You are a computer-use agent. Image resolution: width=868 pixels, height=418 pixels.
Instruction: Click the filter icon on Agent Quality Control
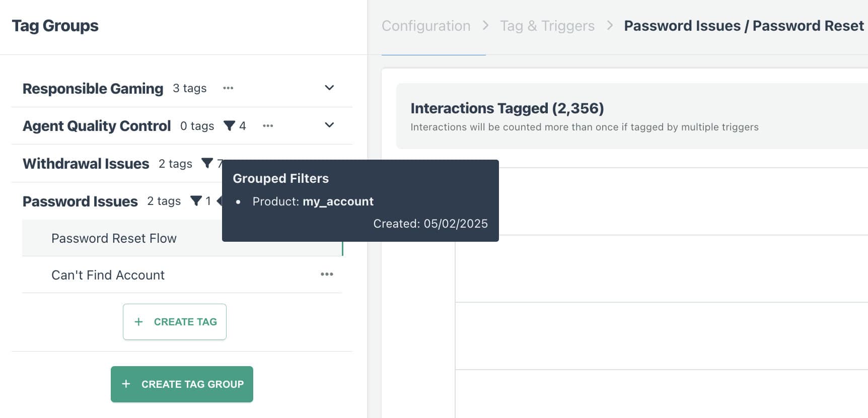[229, 126]
